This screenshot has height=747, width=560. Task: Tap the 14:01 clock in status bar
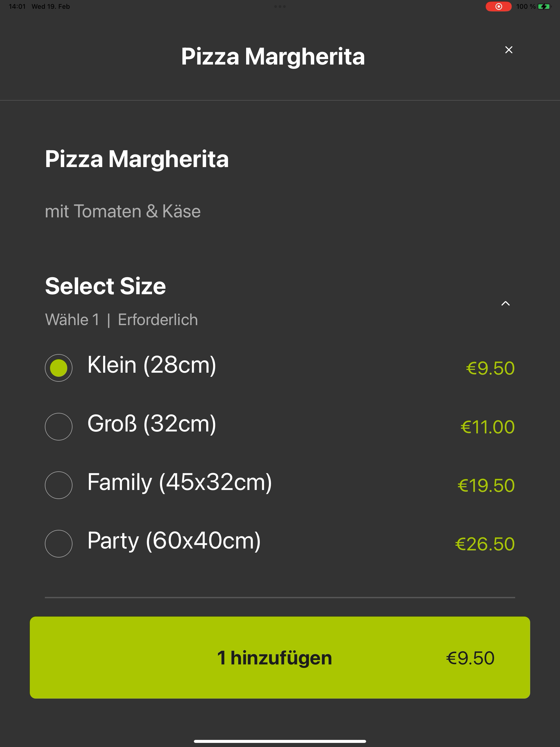pyautogui.click(x=17, y=6)
